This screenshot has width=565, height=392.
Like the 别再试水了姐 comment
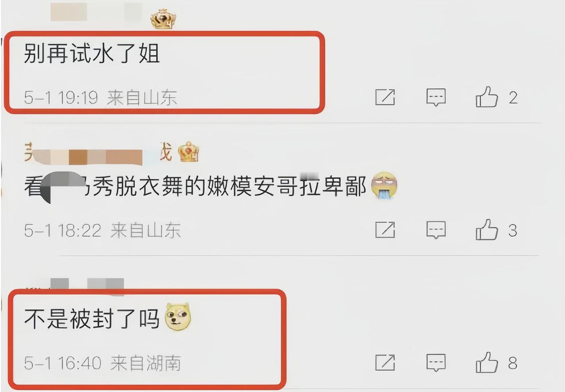[487, 97]
